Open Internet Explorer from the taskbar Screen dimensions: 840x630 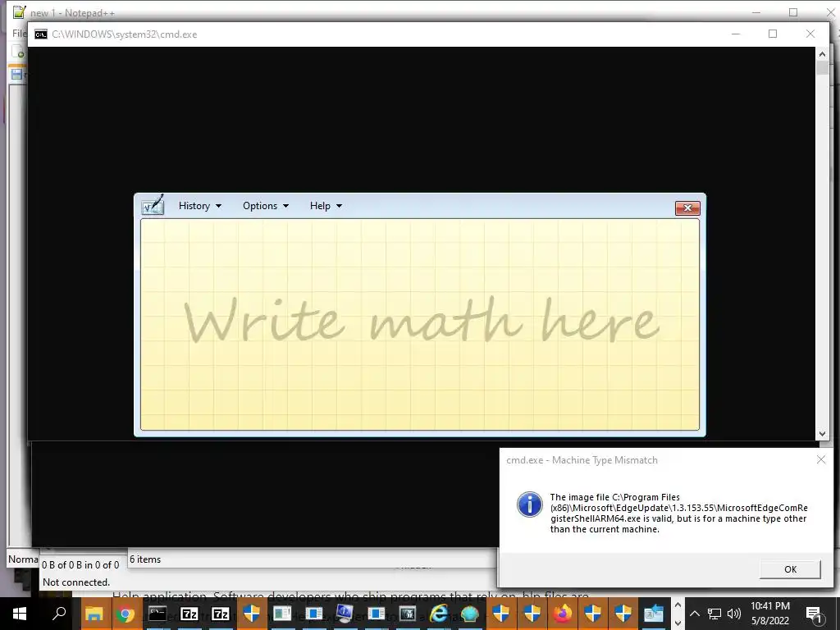(x=439, y=614)
